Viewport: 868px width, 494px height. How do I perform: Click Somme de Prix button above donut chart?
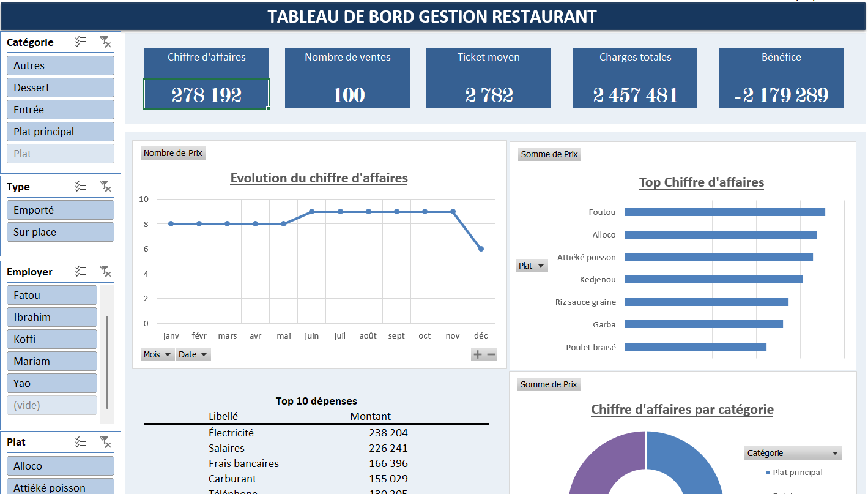point(549,384)
